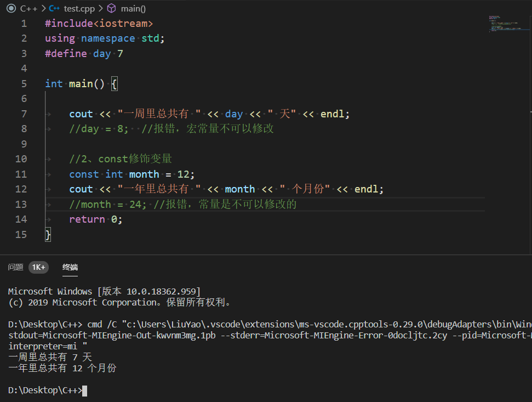The width and height of the screenshot is (532, 402).
Task: Click the comment '//2、const修饰变量'
Action: click(x=121, y=159)
